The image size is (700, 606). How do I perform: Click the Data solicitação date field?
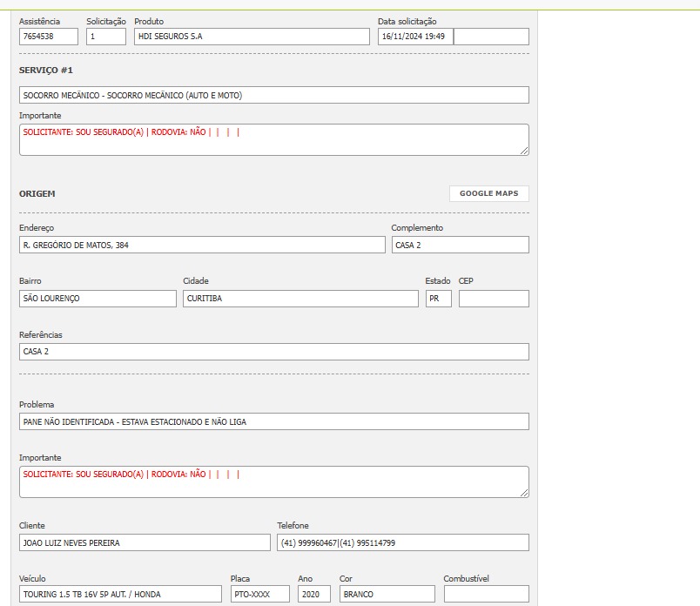click(x=415, y=37)
